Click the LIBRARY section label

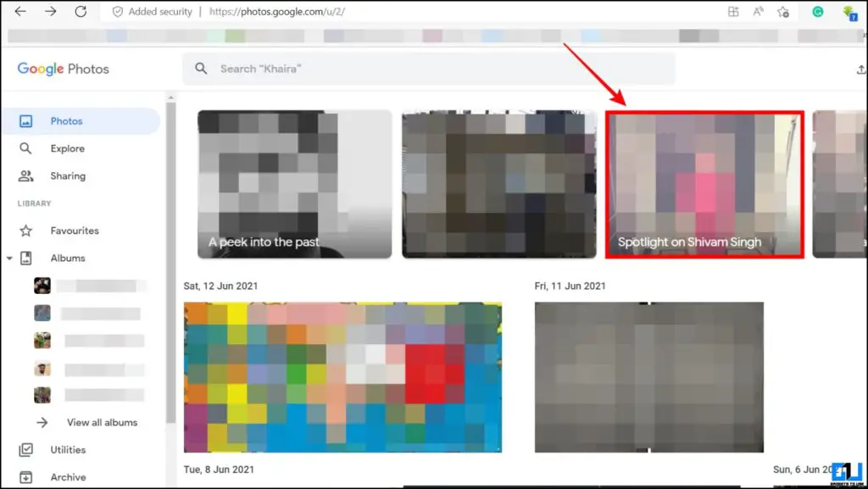pyautogui.click(x=34, y=203)
